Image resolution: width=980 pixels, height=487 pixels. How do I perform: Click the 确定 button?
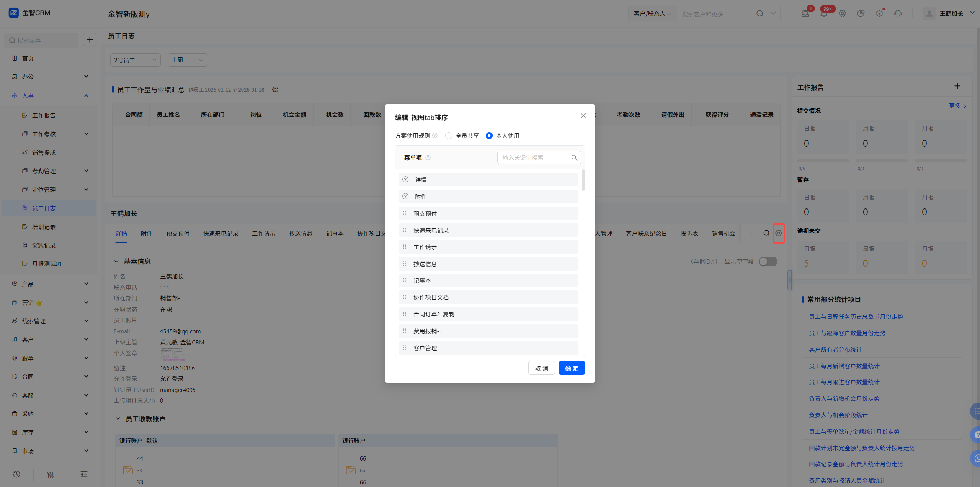[572, 368]
